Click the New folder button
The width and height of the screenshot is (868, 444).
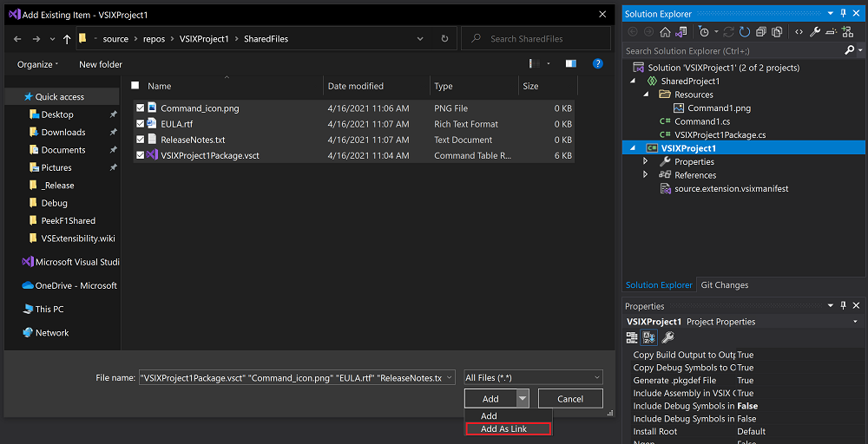click(101, 64)
